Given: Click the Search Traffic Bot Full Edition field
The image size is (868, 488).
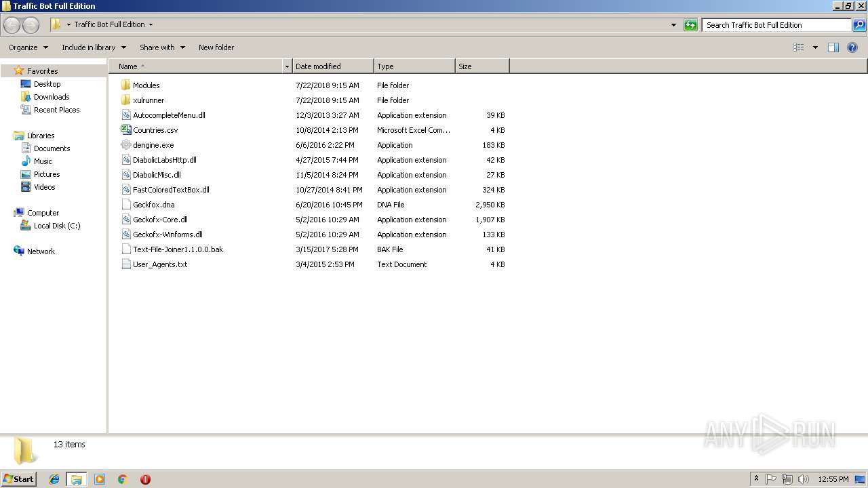Looking at the screenshot, I should click(x=776, y=25).
